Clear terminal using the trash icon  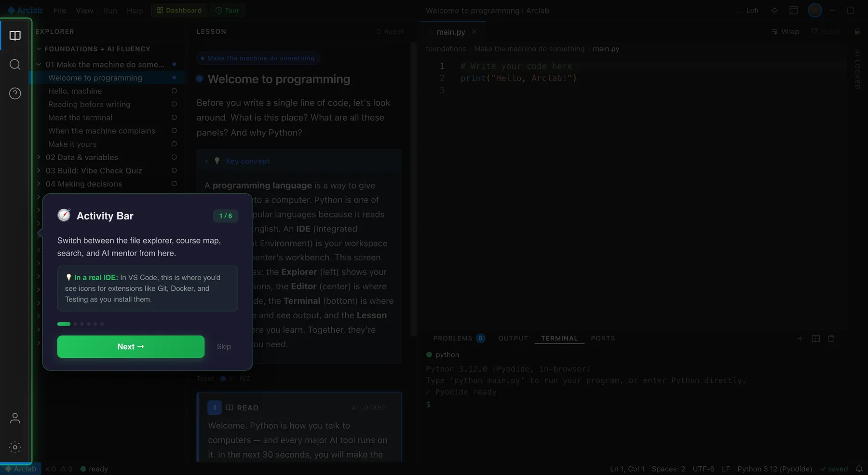pos(831,339)
